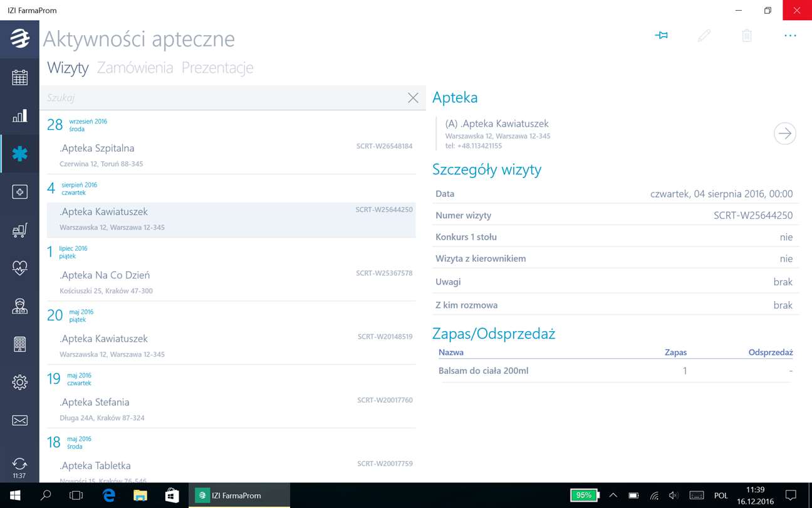Click the 19 maj 2016 date header
This screenshot has height=508, width=812.
[69, 379]
